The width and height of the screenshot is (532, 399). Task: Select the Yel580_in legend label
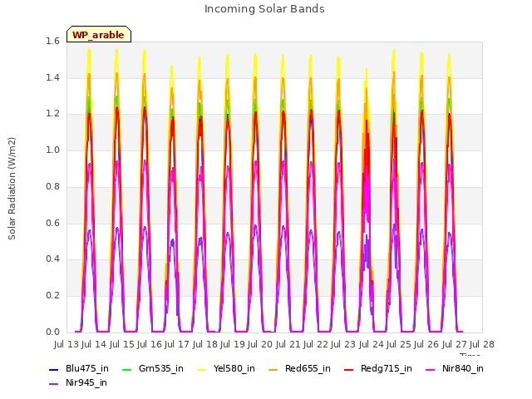234,369
